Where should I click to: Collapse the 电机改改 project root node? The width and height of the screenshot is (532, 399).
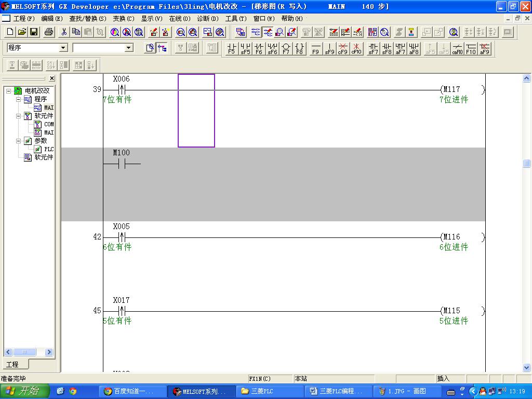point(9,91)
